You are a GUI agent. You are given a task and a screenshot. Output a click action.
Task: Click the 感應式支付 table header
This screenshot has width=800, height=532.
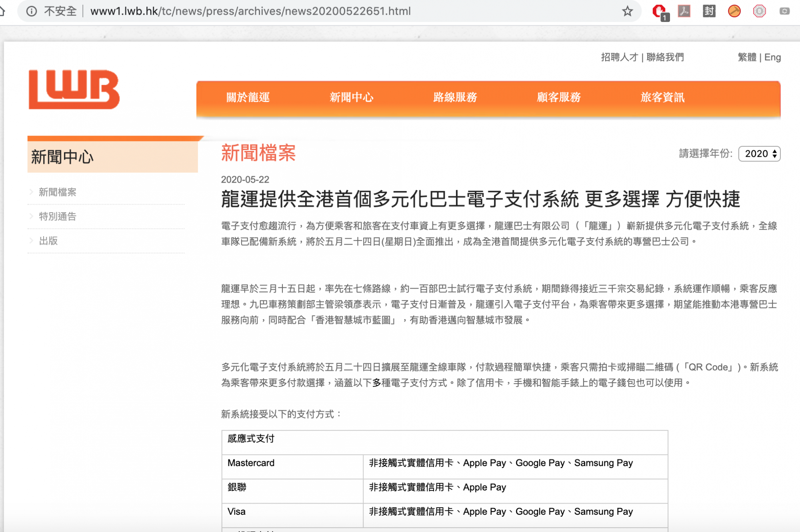tap(445, 442)
